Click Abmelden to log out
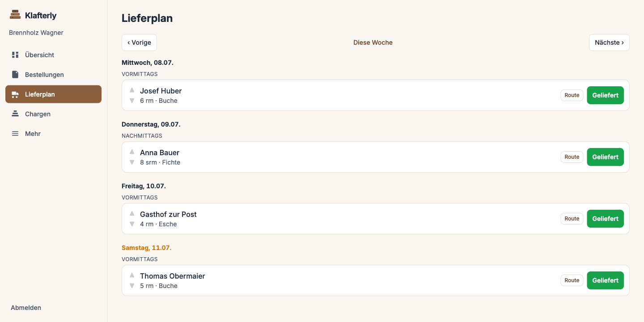The width and height of the screenshot is (644, 322). (26, 308)
